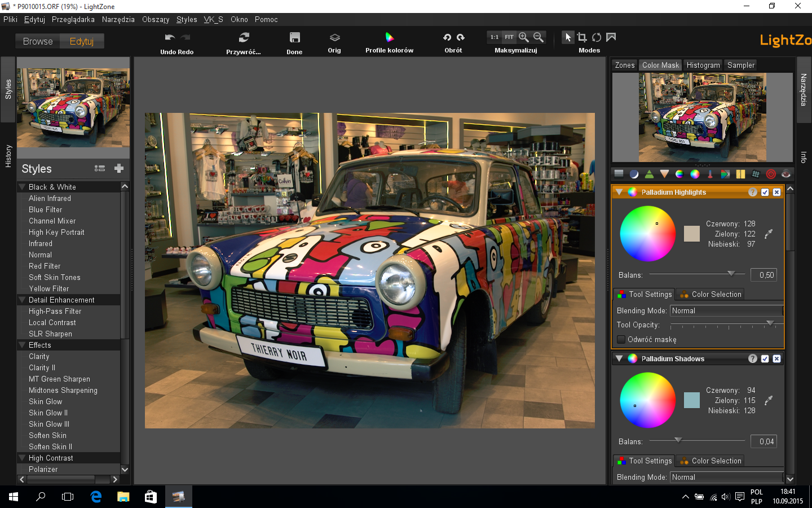812x508 pixels.
Task: Switch to the Sampler tab
Action: 741,65
